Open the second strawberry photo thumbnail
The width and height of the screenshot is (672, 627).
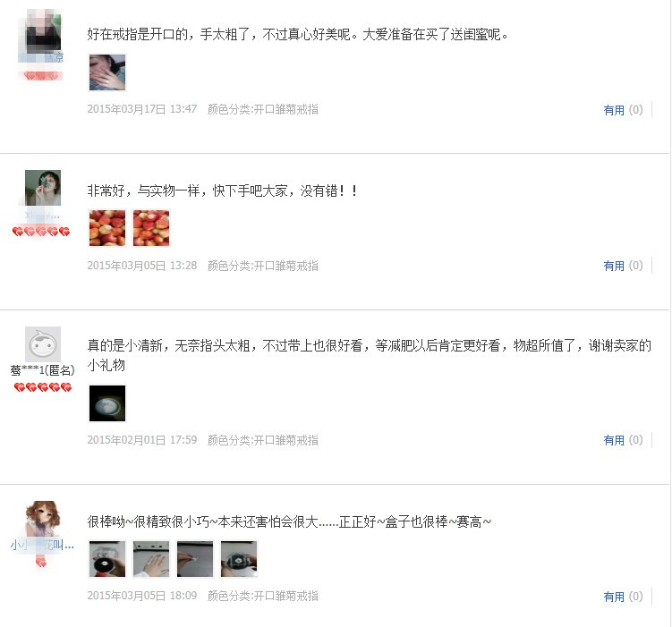tap(151, 228)
